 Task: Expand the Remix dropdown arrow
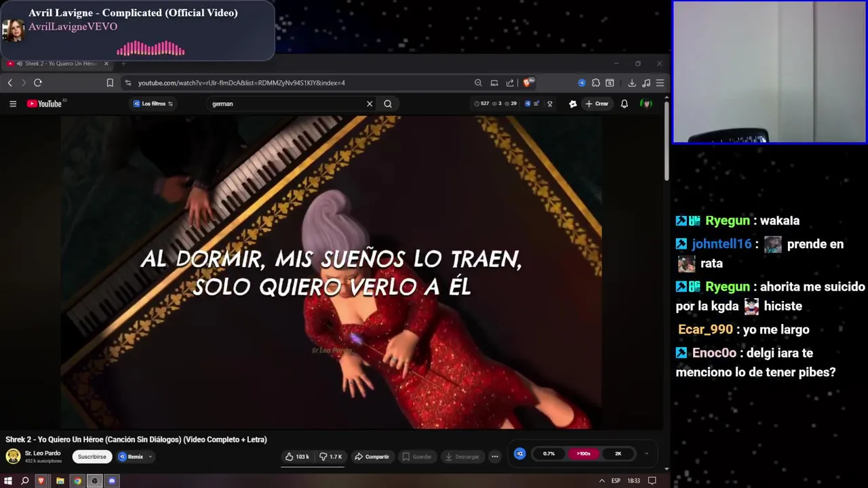click(x=151, y=457)
